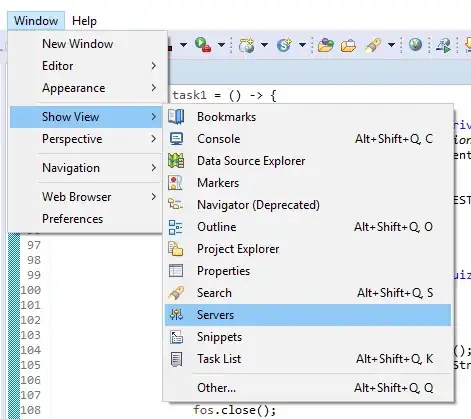Image resolution: width=471 pixels, height=419 pixels.
Task: Open dropdown arrow next to Search toolbar icon
Action: (x=391, y=45)
